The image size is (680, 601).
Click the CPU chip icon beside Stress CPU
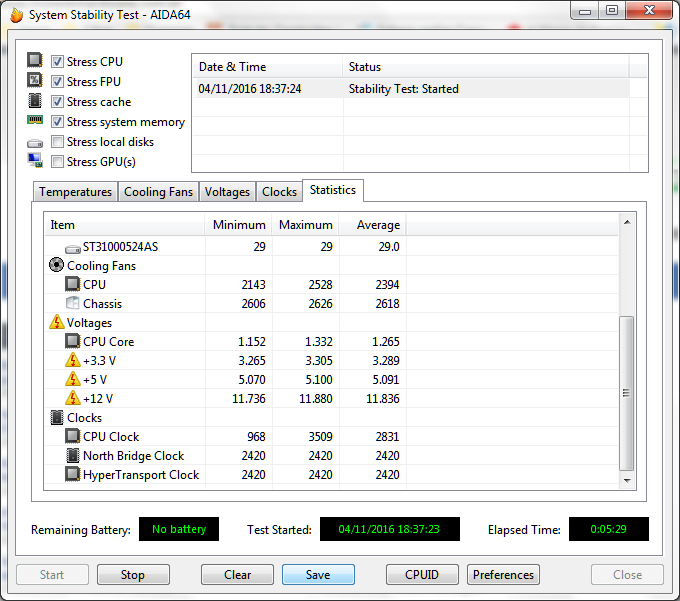(x=35, y=60)
